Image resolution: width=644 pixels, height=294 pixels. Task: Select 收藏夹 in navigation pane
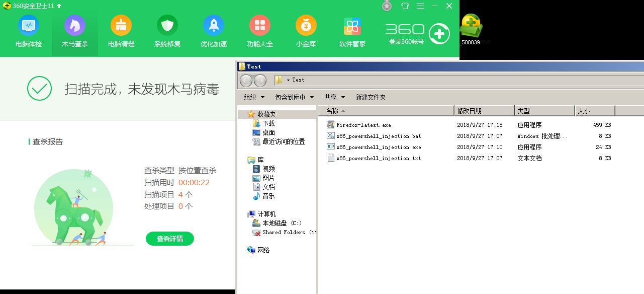click(266, 114)
